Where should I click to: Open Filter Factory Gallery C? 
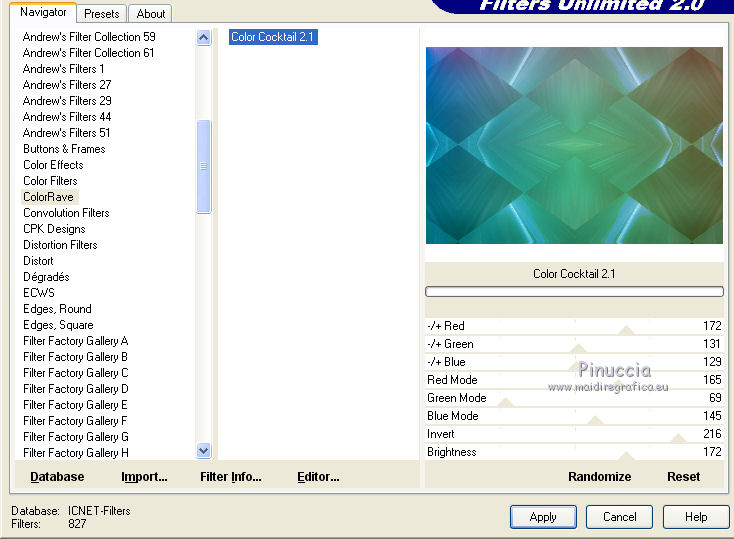pyautogui.click(x=75, y=373)
